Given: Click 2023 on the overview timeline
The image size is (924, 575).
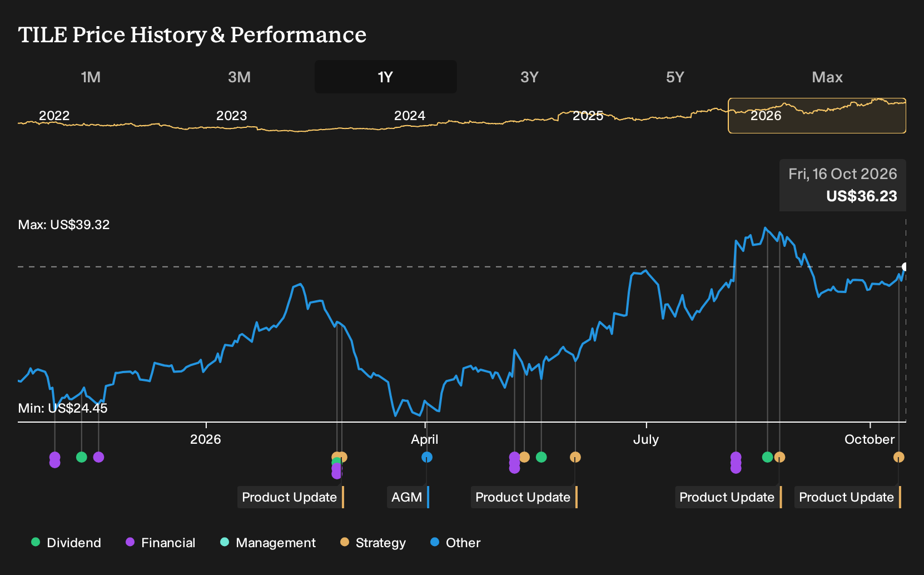Looking at the screenshot, I should (231, 116).
